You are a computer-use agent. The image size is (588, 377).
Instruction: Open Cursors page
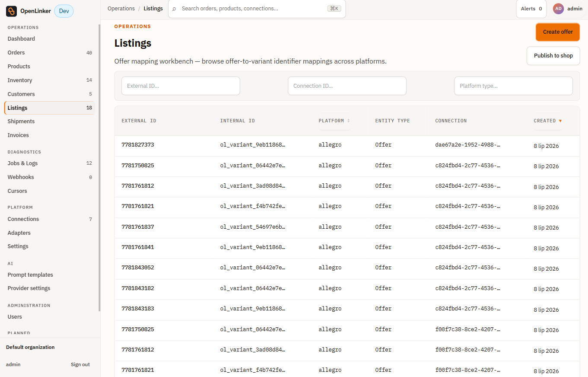[50, 191]
